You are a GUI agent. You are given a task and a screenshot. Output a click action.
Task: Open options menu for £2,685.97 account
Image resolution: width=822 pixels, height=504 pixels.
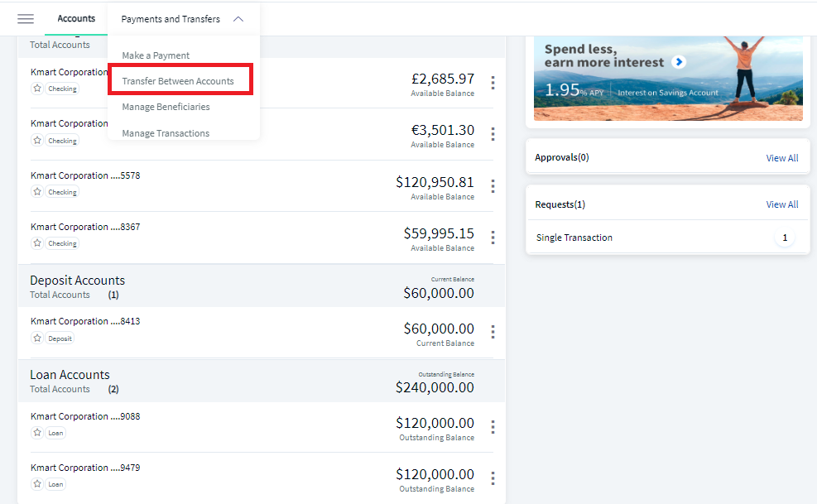[x=493, y=83]
